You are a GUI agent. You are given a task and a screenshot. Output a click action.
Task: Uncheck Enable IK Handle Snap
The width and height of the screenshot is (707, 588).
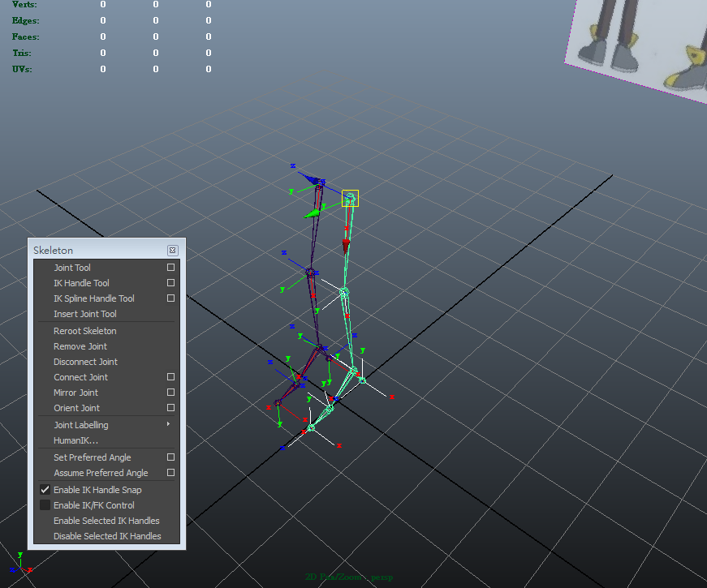[45, 490]
